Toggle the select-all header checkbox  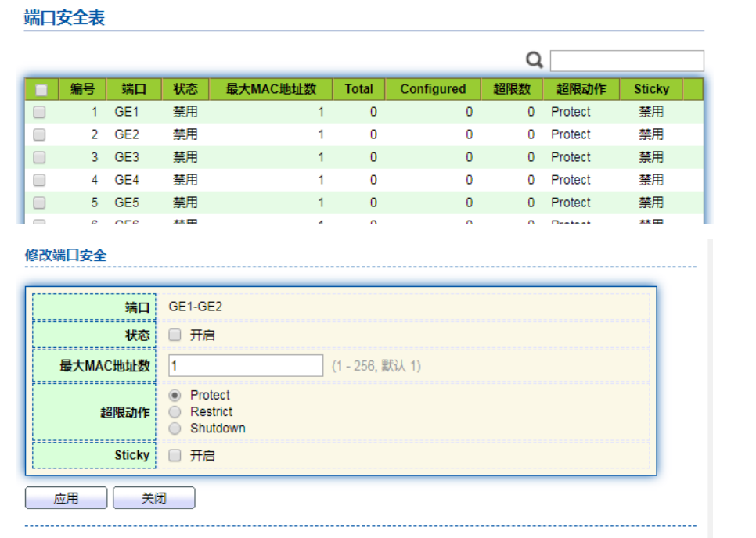41,90
